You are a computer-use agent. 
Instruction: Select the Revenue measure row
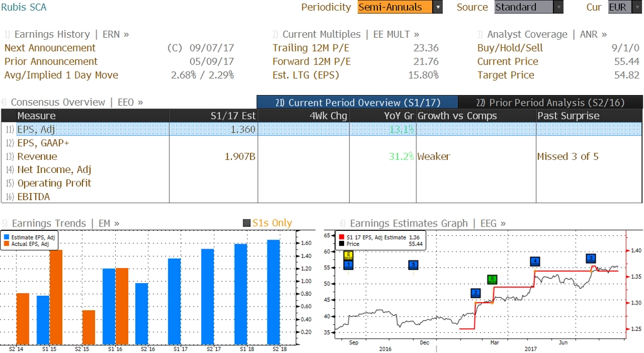pyautogui.click(x=321, y=156)
